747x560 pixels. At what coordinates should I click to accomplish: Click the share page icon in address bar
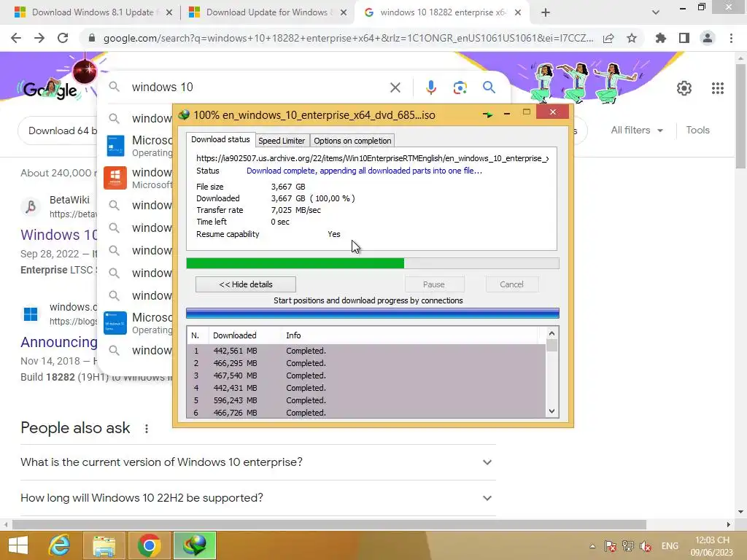pos(608,38)
